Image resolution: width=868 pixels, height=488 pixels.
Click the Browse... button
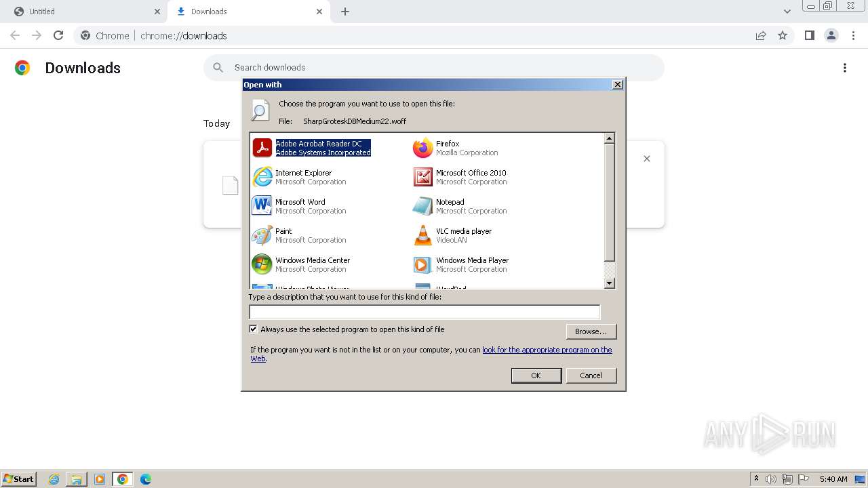pyautogui.click(x=591, y=331)
